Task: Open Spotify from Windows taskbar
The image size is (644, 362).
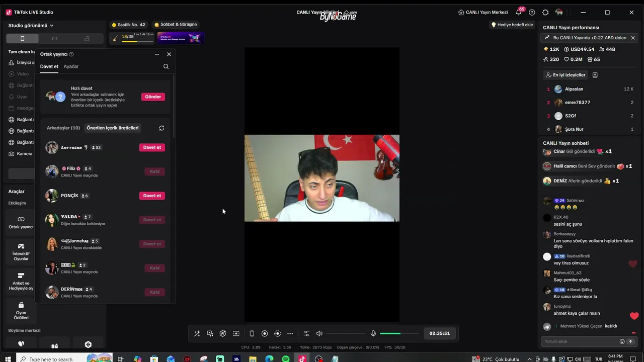Action: tap(286, 359)
